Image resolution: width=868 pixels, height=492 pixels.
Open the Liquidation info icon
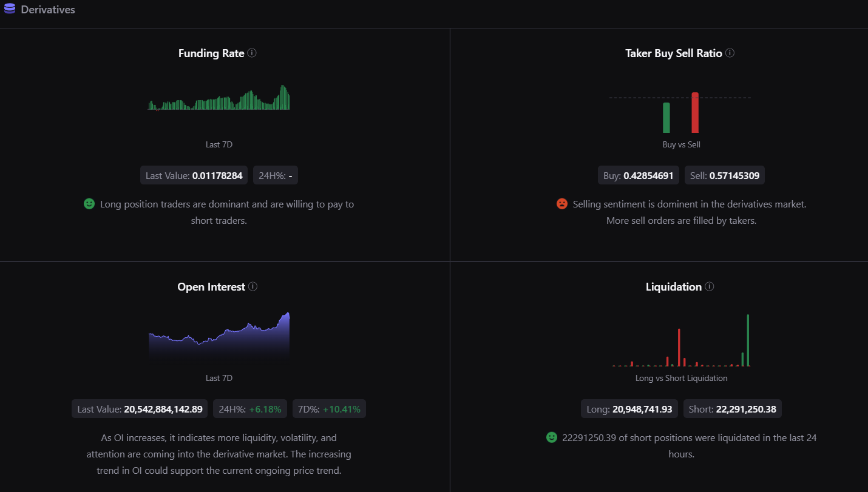pos(710,286)
